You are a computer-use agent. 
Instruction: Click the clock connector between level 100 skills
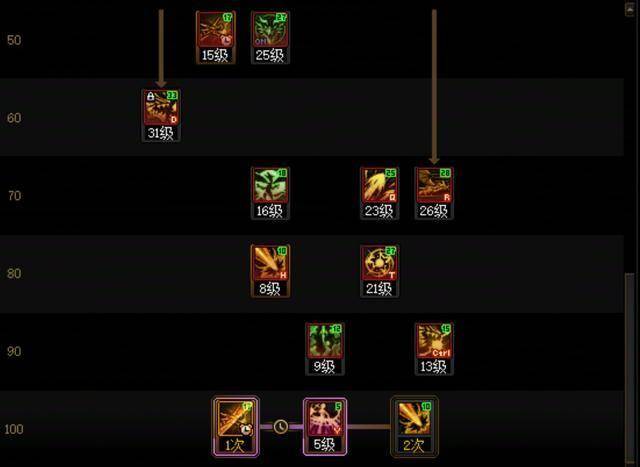pyautogui.click(x=280, y=427)
